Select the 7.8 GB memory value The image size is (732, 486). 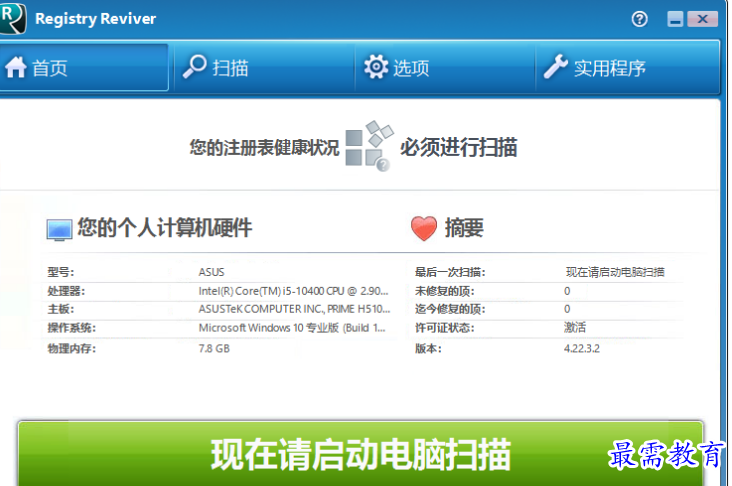click(x=214, y=349)
